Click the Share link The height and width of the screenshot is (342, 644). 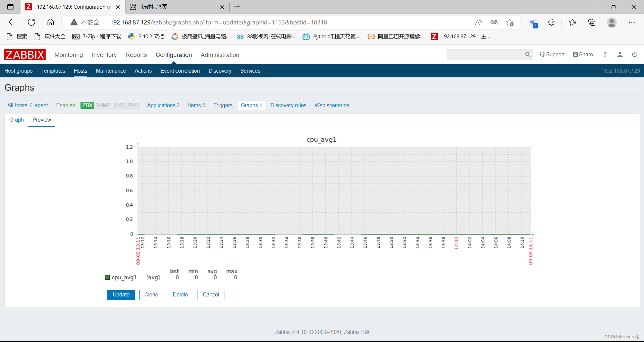click(x=583, y=55)
